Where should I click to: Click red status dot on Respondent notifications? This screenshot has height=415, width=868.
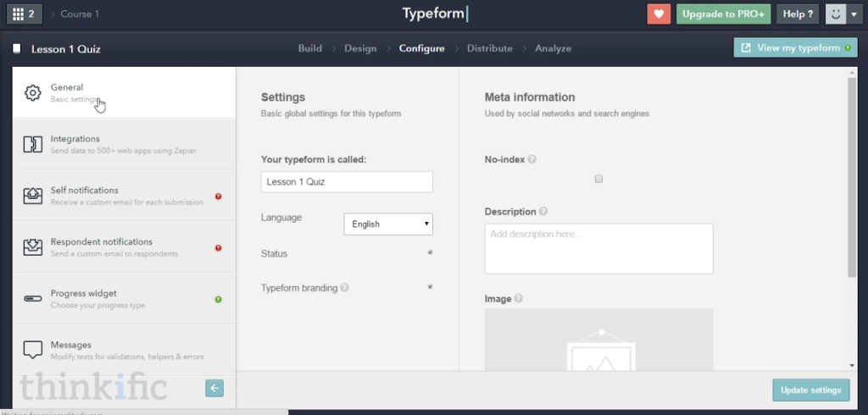pos(218,248)
